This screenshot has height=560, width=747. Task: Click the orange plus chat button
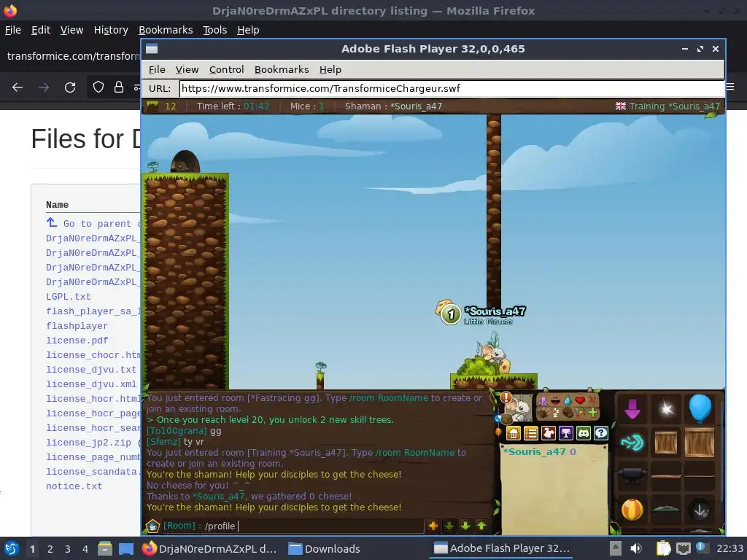pyautogui.click(x=433, y=526)
